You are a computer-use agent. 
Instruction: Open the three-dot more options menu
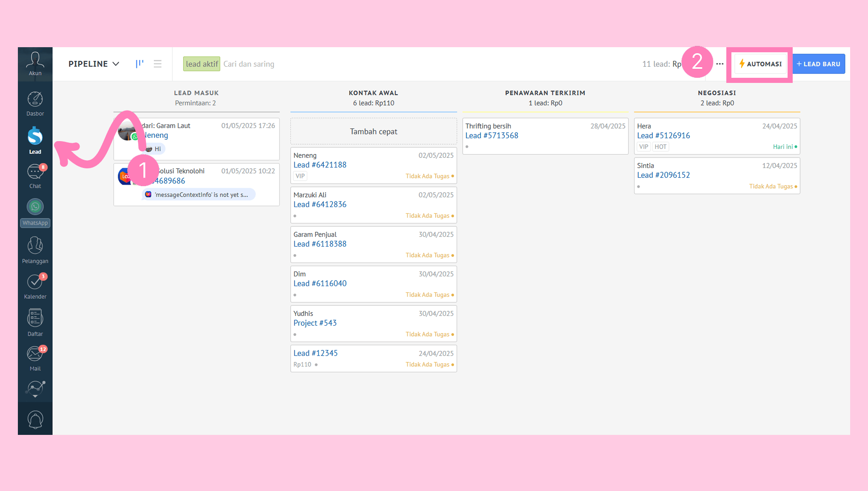point(720,64)
